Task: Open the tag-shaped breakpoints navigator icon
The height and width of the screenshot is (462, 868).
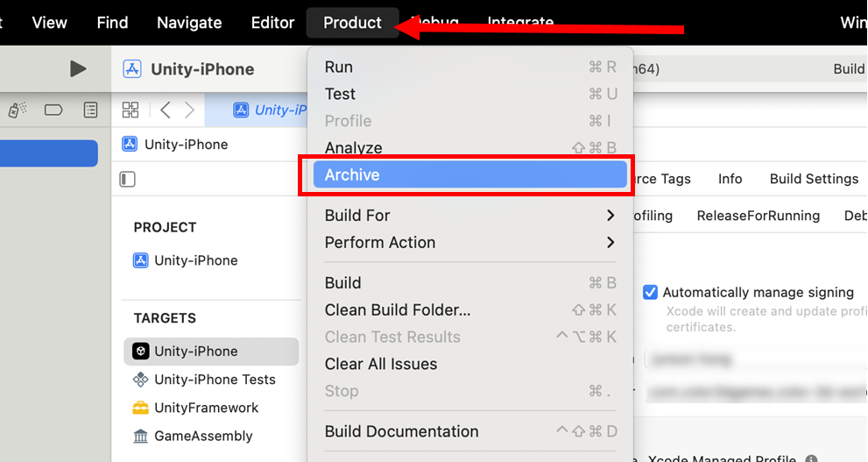Action: point(53,110)
